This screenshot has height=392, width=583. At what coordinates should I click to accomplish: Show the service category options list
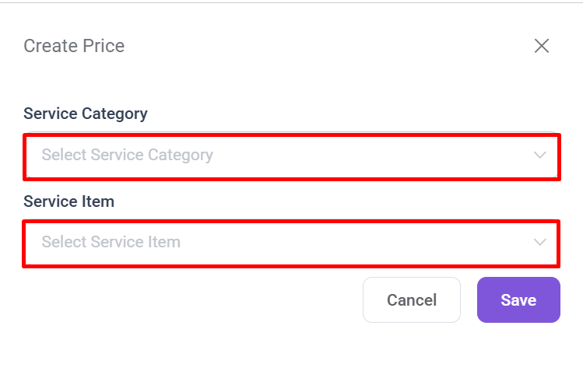click(291, 156)
